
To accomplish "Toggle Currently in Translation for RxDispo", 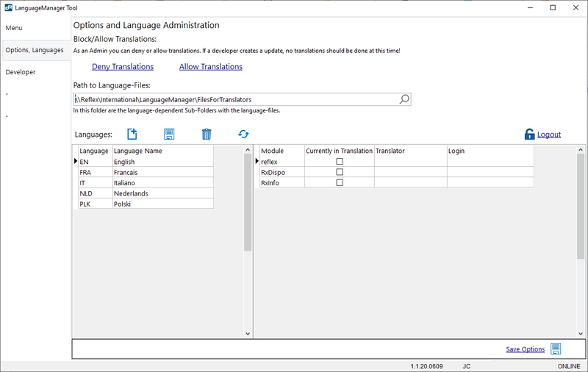I will (340, 172).
